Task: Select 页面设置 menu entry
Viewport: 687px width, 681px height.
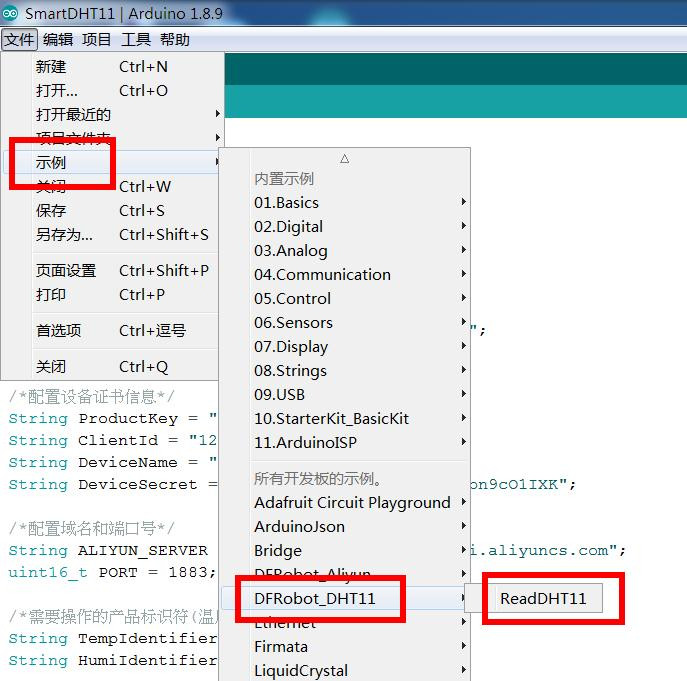Action: (x=112, y=271)
